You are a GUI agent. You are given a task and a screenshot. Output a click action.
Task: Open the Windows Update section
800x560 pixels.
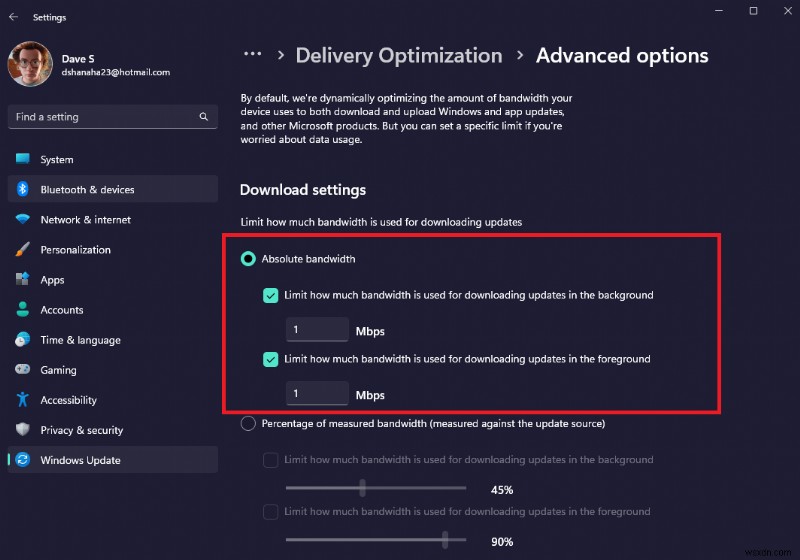click(x=80, y=460)
